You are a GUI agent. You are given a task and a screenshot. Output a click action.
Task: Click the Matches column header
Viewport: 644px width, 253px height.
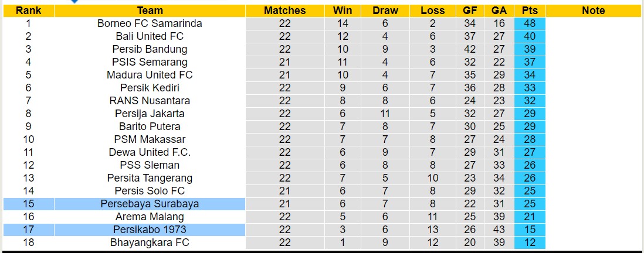click(x=284, y=11)
